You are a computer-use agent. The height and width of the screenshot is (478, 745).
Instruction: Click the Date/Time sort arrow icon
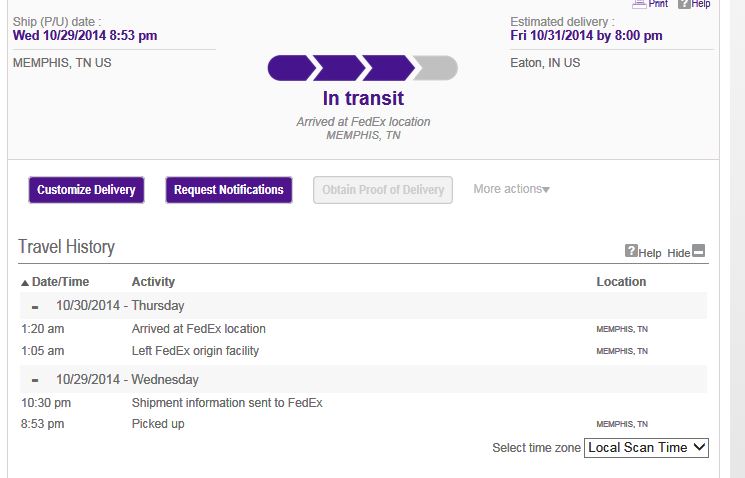[x=25, y=283]
